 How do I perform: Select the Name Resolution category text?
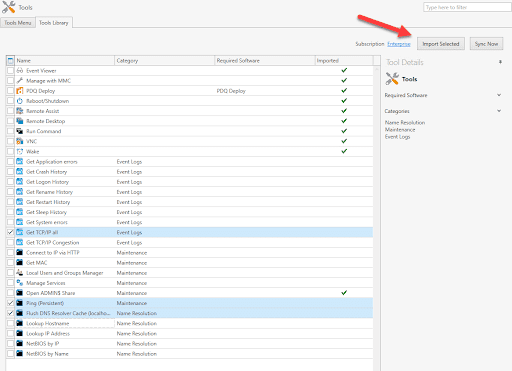(x=405, y=123)
